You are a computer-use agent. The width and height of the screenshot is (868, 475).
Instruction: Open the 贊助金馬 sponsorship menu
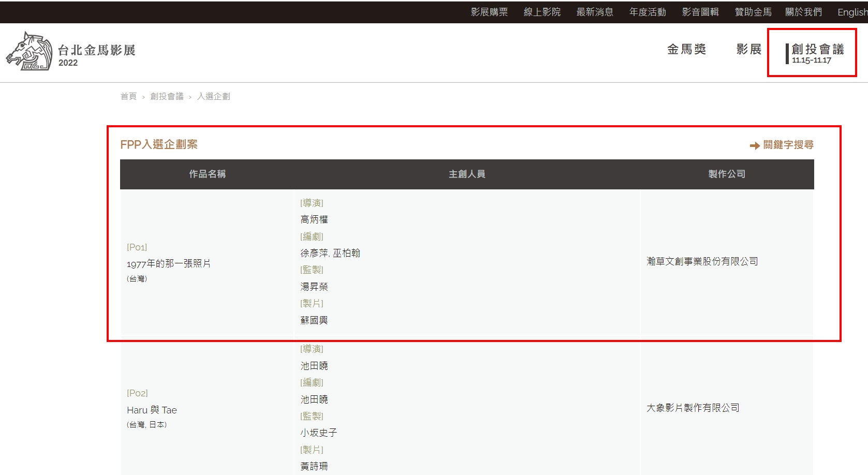752,11
